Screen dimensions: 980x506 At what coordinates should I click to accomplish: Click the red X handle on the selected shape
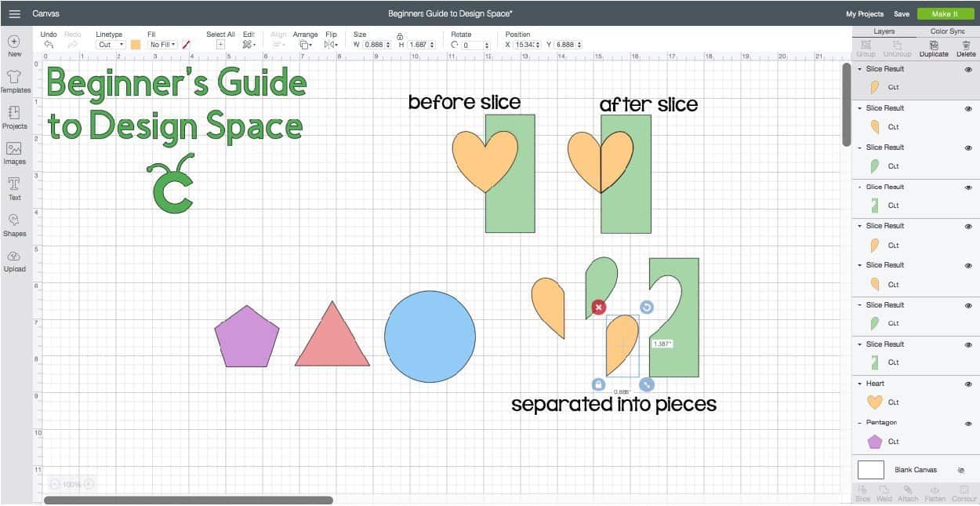[x=599, y=307]
